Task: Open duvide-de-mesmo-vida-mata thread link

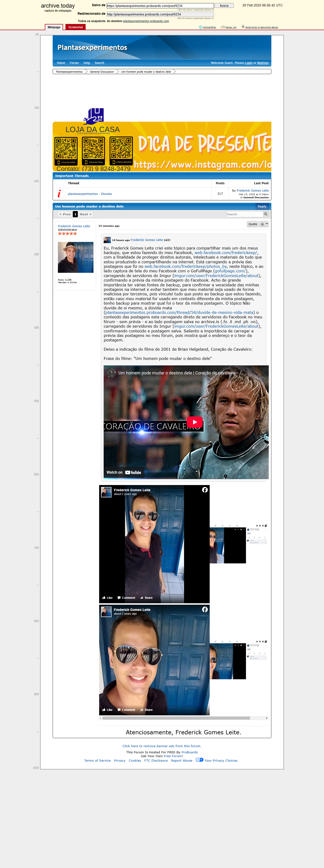Action: [x=179, y=313]
